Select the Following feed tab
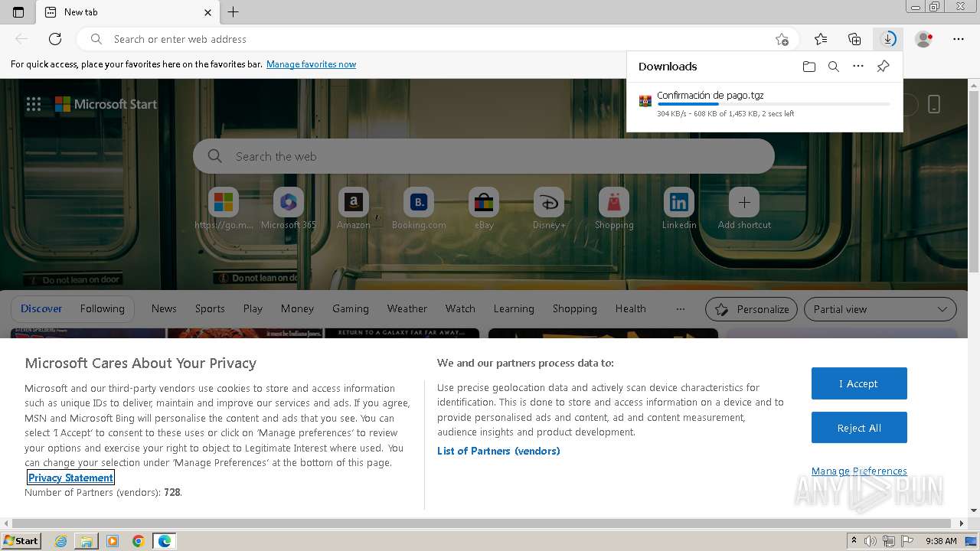Viewport: 980px width, 551px height. [x=102, y=308]
